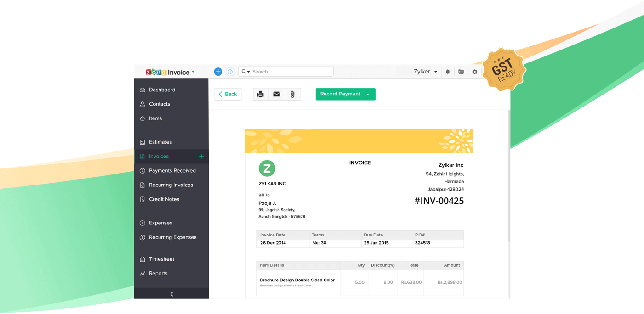
Task: Click the attachment paperclip icon
Action: coord(292,94)
